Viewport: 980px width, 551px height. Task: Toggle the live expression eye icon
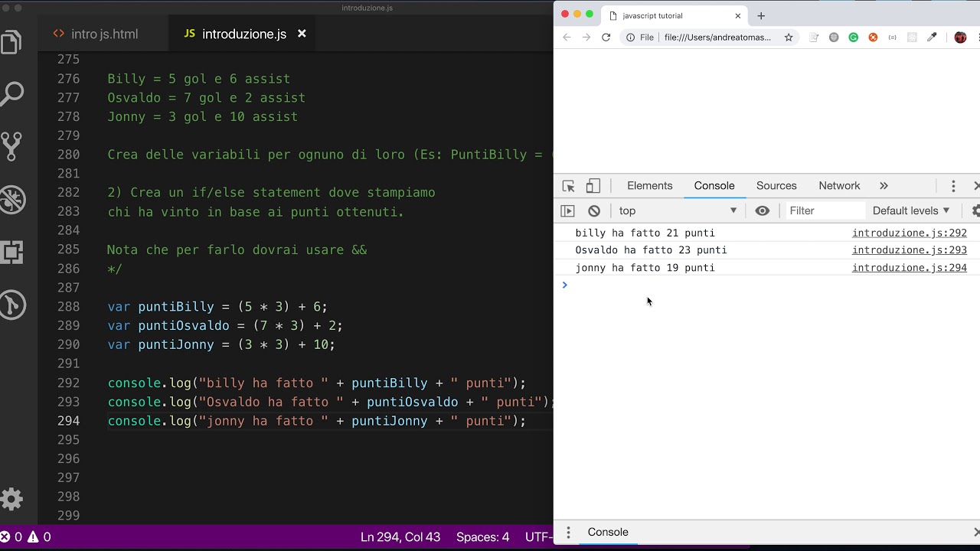762,210
